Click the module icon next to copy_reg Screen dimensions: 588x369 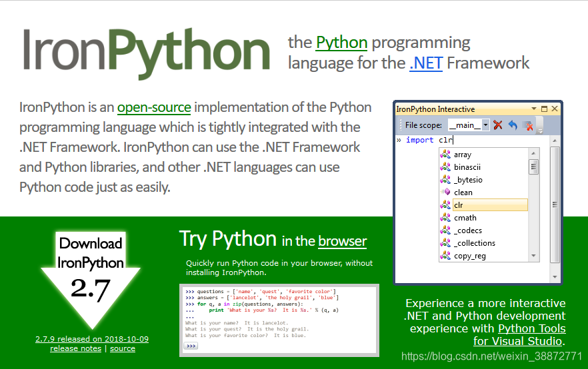point(445,256)
